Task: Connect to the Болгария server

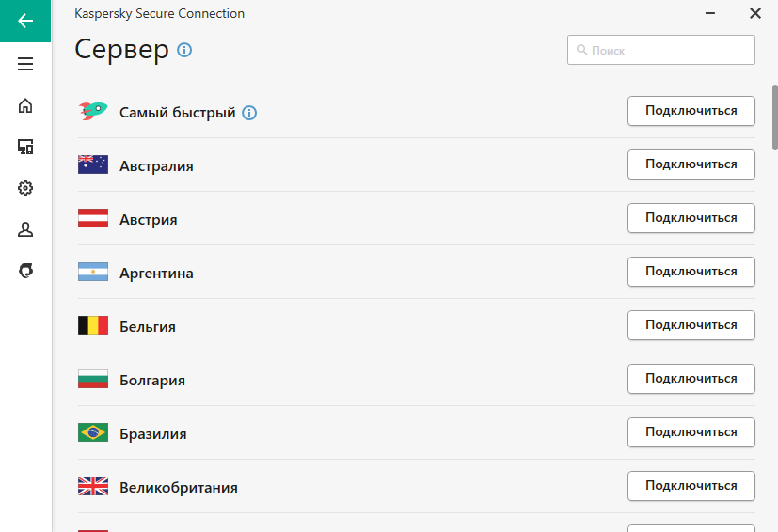Action: 691,378
